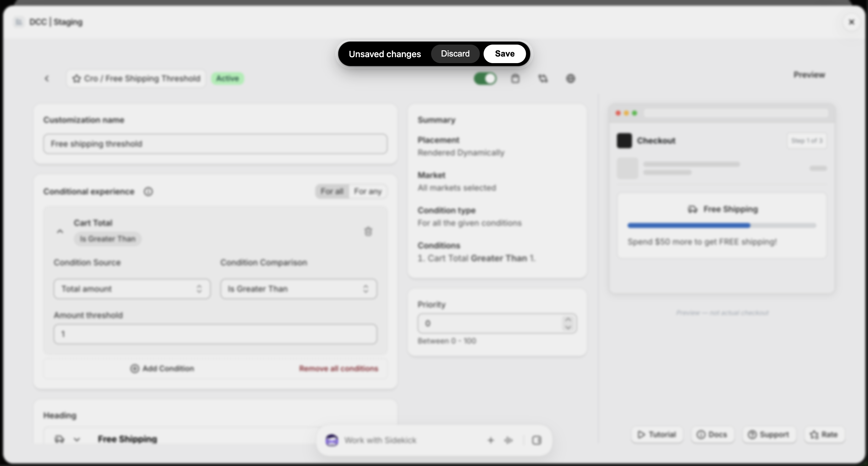Open the Condition Comparison dropdown
The width and height of the screenshot is (868, 466).
[x=299, y=289]
